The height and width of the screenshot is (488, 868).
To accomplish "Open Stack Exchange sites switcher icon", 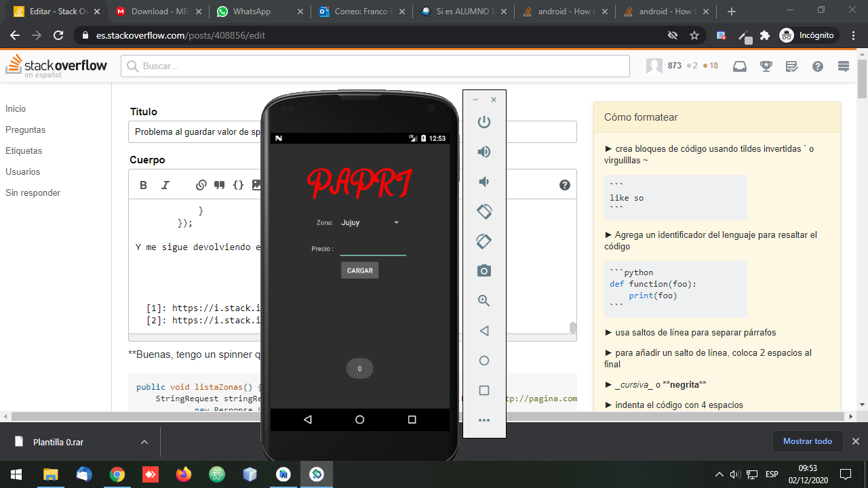I will 844,66.
